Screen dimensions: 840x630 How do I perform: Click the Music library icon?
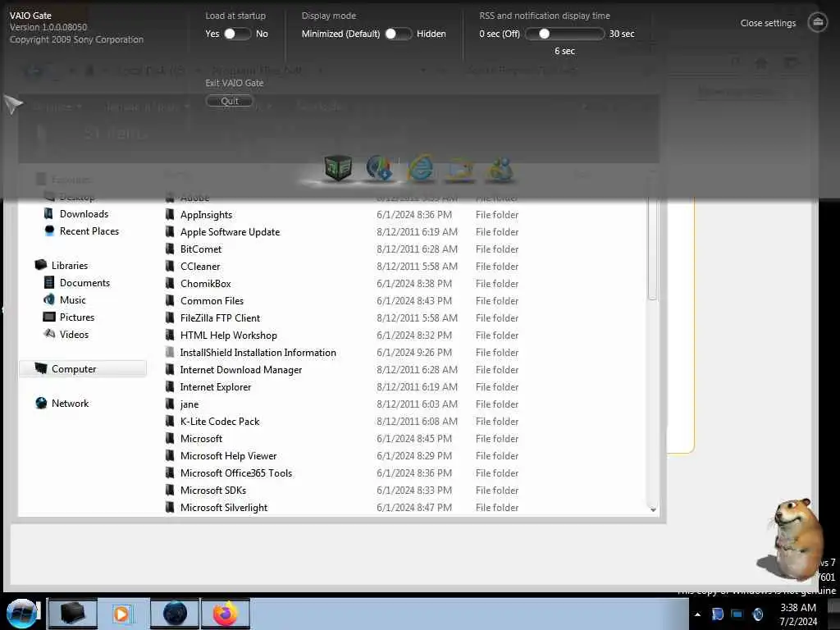pyautogui.click(x=48, y=299)
